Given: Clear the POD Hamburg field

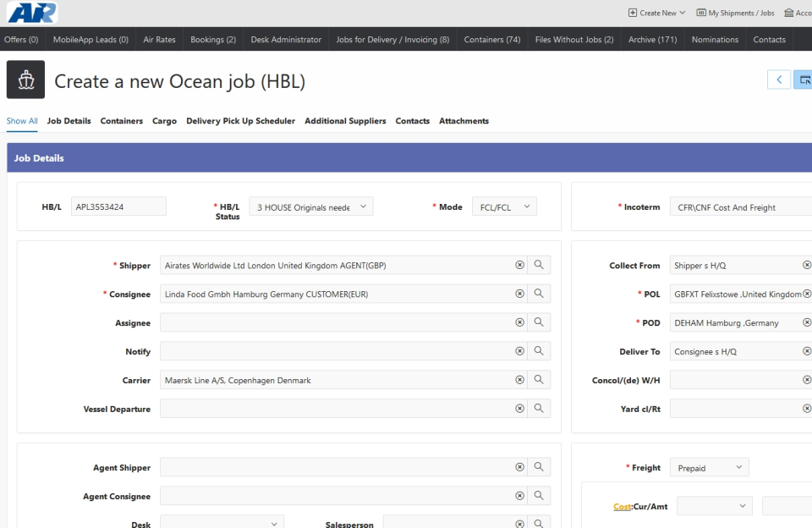Looking at the screenshot, I should [805, 322].
